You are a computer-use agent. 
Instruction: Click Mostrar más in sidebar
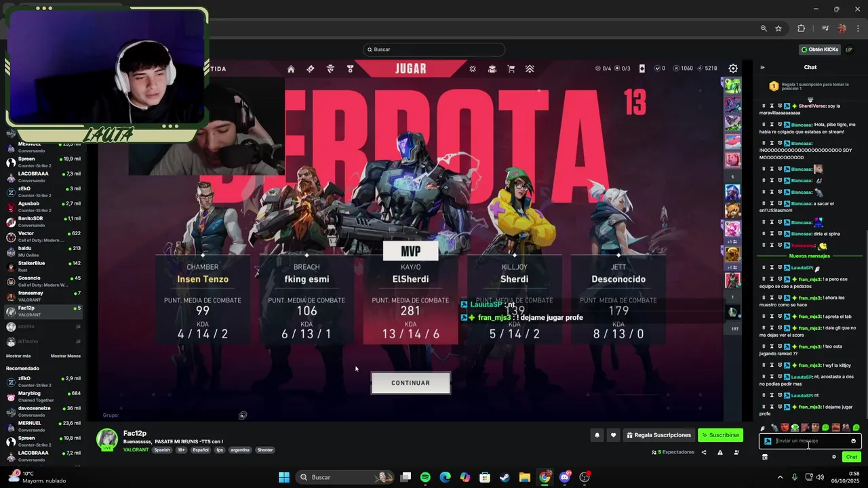click(x=18, y=356)
